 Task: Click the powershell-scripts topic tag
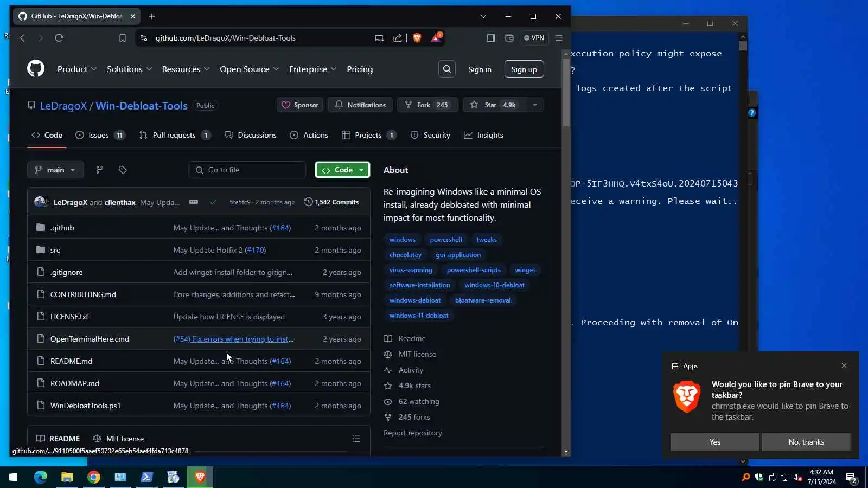(474, 270)
